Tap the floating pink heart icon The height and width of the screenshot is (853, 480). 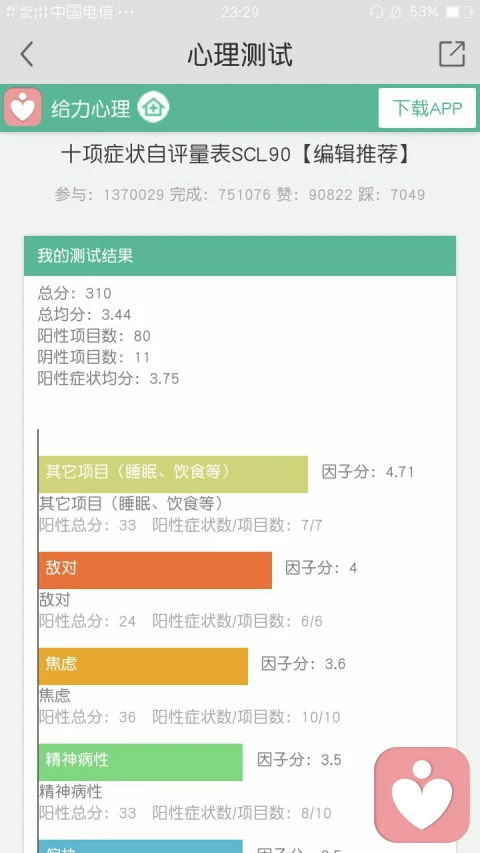coord(422,795)
